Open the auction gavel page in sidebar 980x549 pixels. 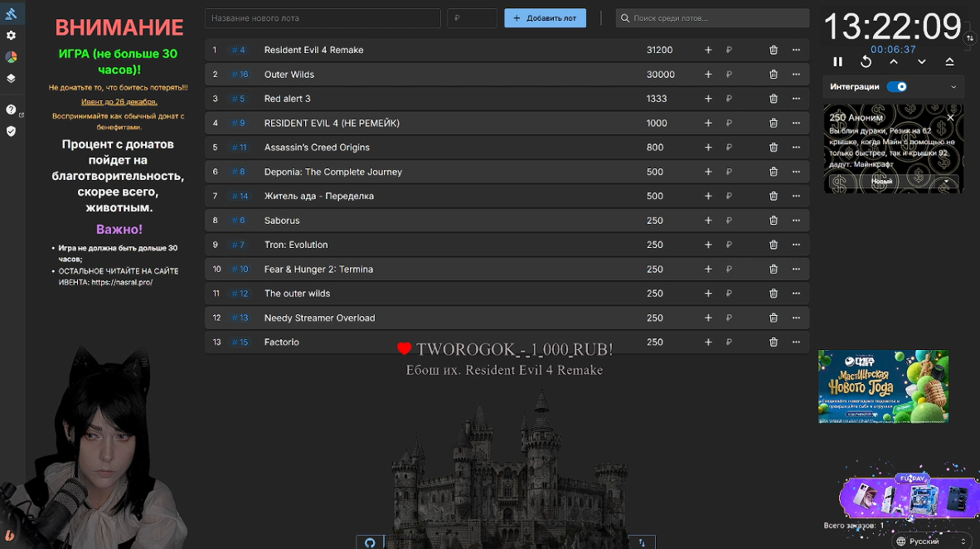click(11, 13)
